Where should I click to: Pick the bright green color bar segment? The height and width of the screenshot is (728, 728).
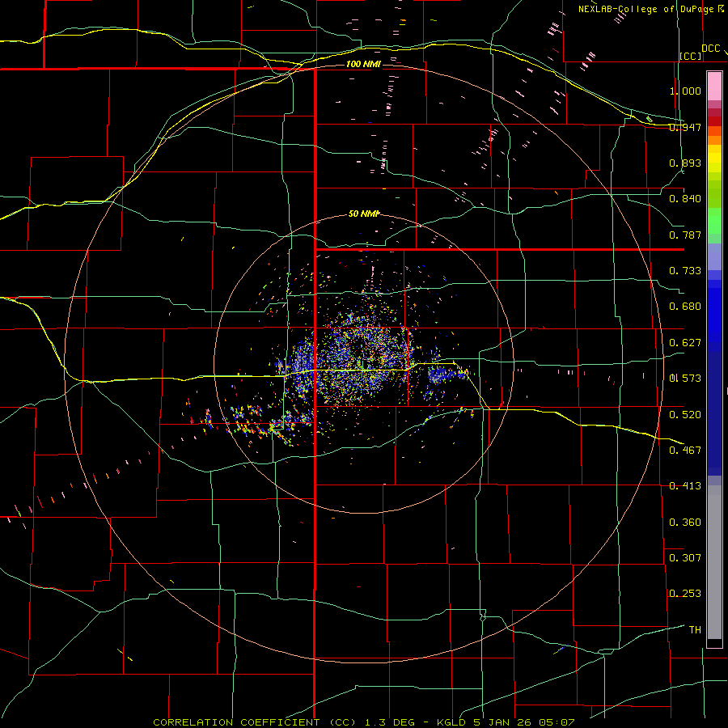[x=714, y=221]
